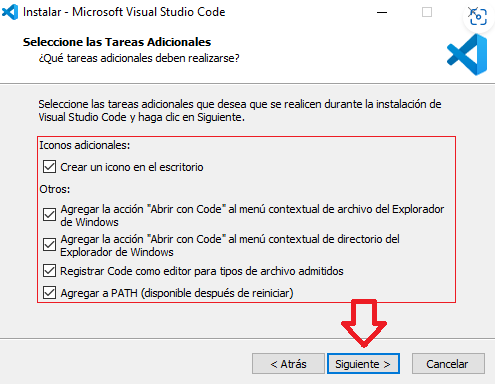Continue with the "Siguiente >" button

pyautogui.click(x=363, y=364)
